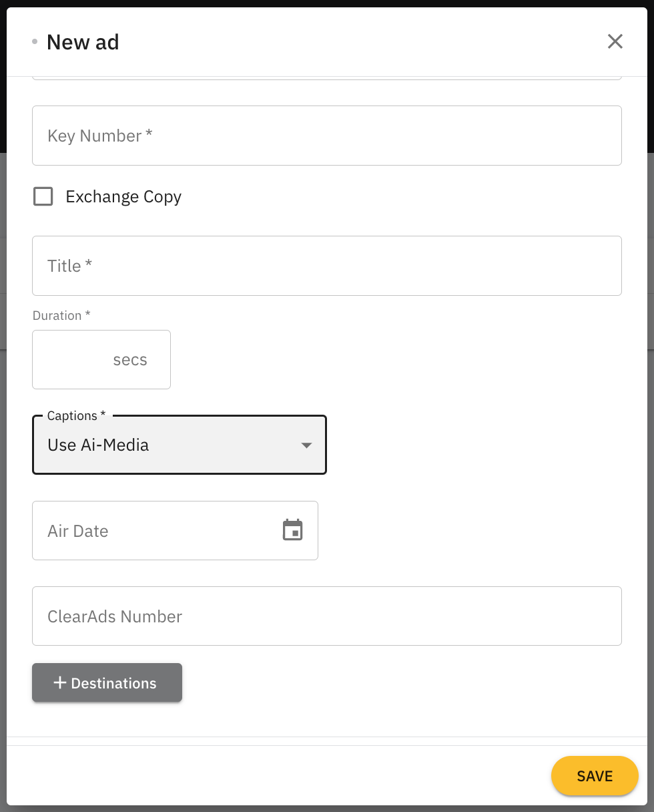Screen dimensions: 654x812
Task: Focus the Key Number field
Action: click(326, 136)
